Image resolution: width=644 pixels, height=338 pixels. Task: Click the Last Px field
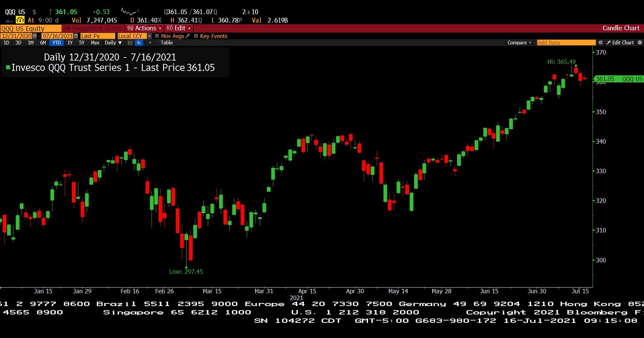coord(97,36)
